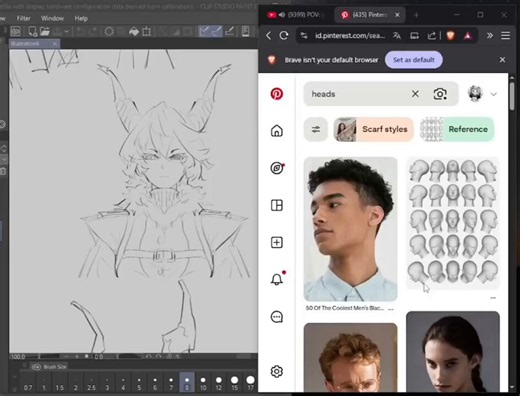Select brush size 2.5
Image resolution: width=520 pixels, height=396 pixels.
pyautogui.click(x=91, y=383)
